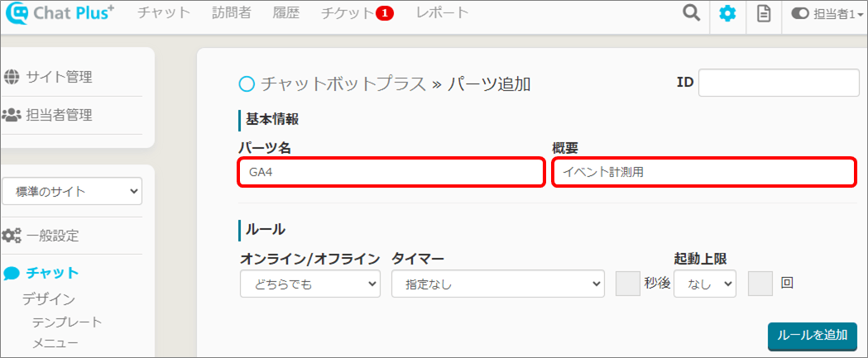Open settings via the gear icon
Viewport: 868px width, 358px height.
pos(727,14)
